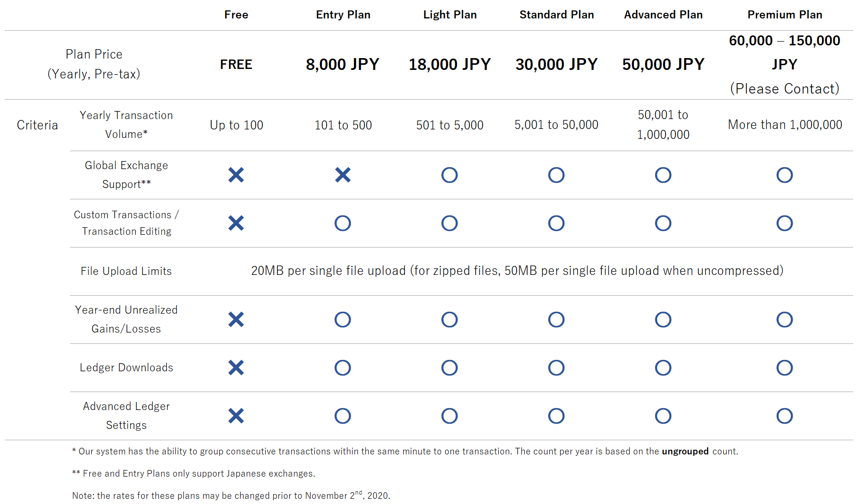Click the 501 to 5,000 transaction volume cell
857x504 pixels.
450,125
